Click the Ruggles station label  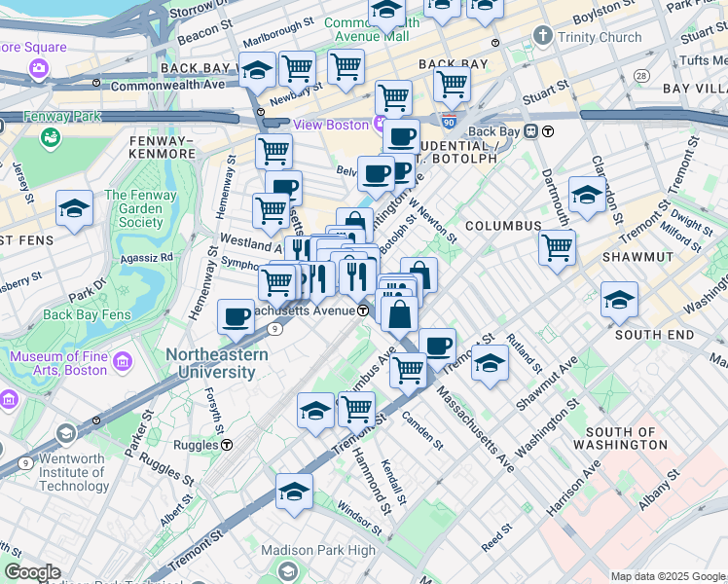[x=196, y=445]
